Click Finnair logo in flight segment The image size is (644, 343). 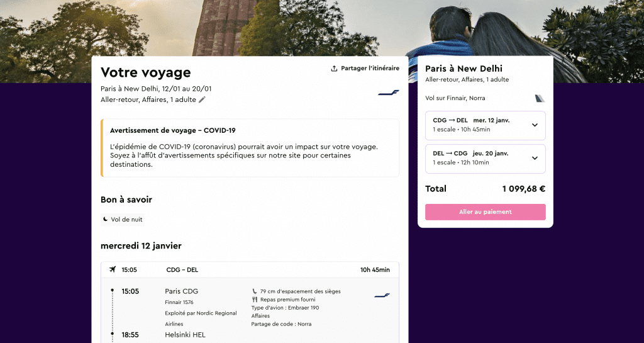[x=382, y=295]
